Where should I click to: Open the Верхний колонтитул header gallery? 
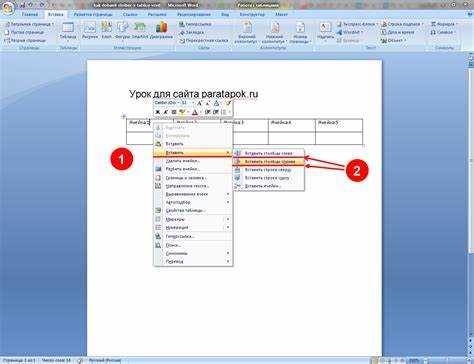[x=247, y=33]
